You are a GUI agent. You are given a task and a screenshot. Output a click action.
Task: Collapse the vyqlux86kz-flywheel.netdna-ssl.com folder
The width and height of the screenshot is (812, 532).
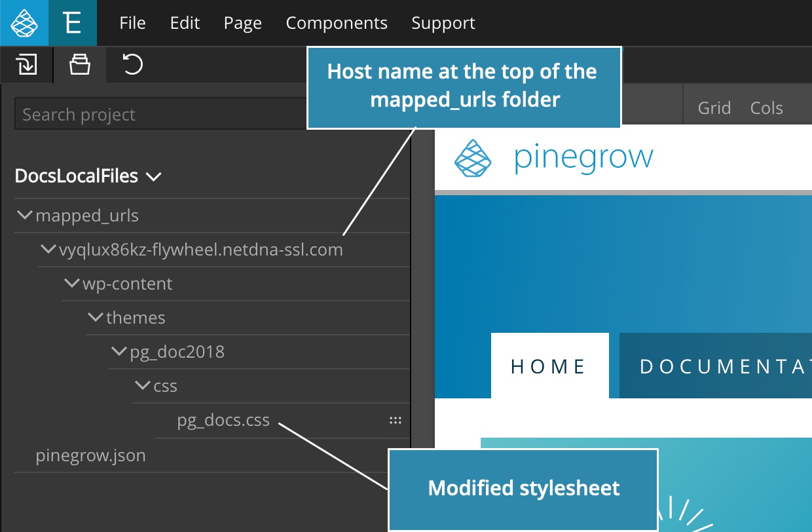pyautogui.click(x=50, y=249)
